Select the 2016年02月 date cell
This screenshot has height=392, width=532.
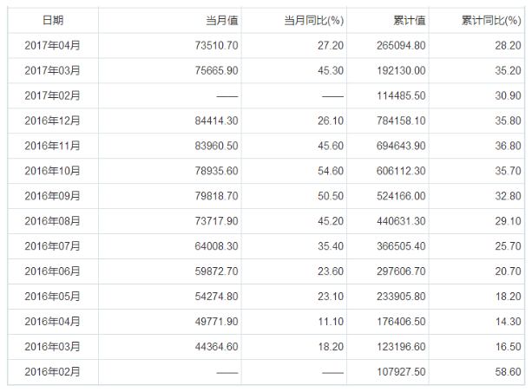[x=52, y=372]
